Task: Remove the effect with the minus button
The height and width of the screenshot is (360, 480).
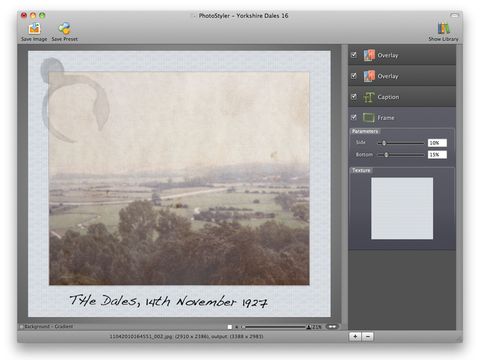Action: (x=368, y=336)
